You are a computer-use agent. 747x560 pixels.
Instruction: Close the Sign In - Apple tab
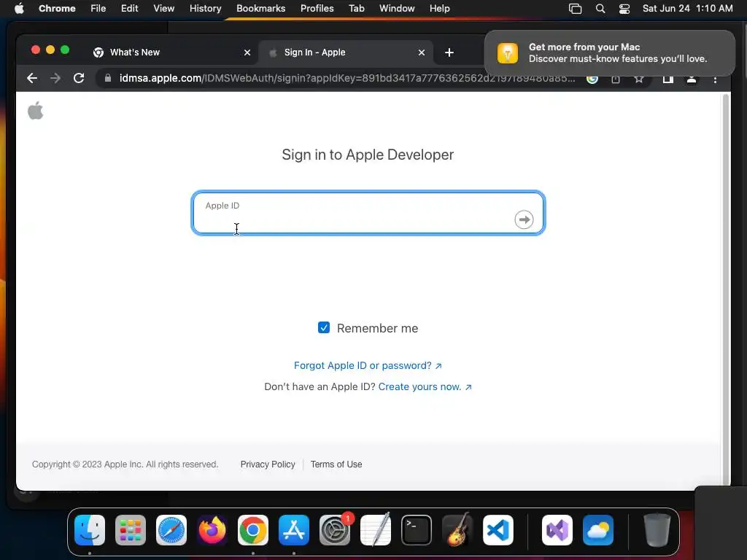(422, 52)
